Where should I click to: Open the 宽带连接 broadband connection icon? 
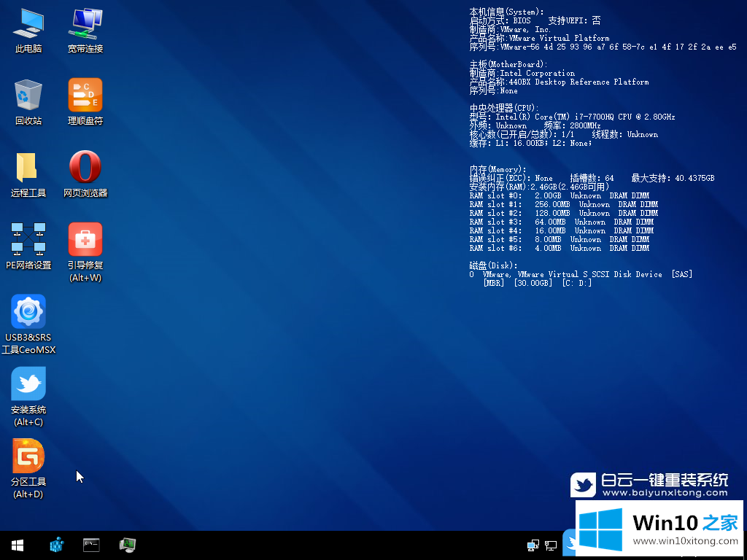85,30
